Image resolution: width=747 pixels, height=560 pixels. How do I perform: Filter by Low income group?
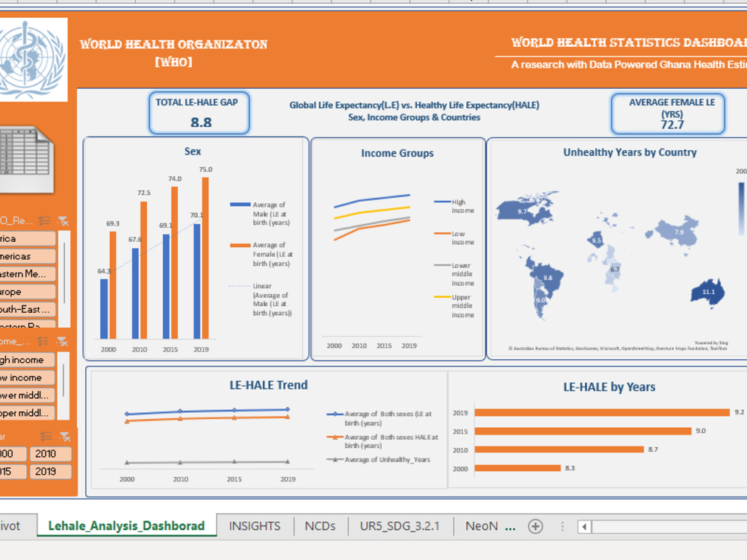(x=27, y=378)
